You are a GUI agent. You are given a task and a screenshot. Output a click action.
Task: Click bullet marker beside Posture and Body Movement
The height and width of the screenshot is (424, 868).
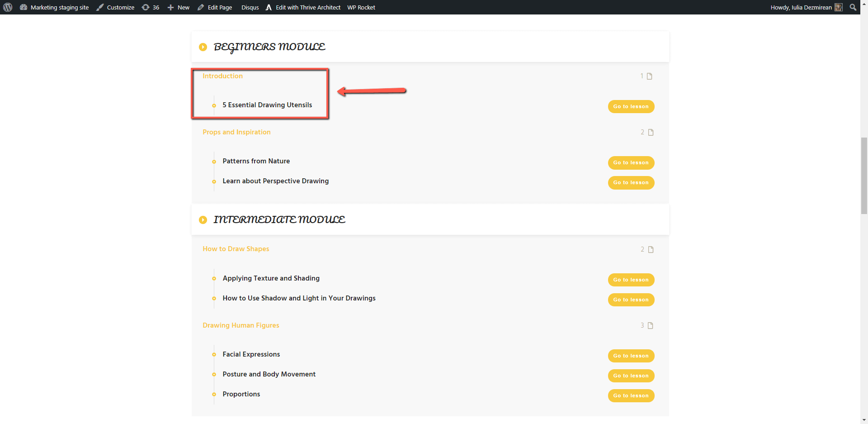[214, 375]
